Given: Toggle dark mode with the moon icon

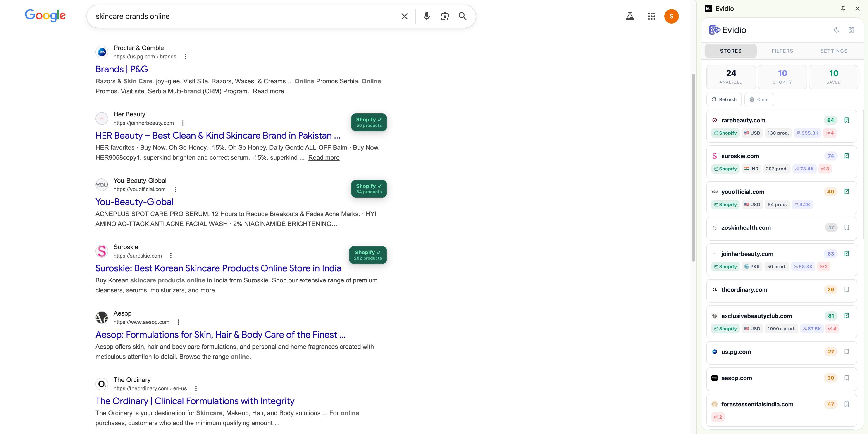Looking at the screenshot, I should click(x=837, y=30).
